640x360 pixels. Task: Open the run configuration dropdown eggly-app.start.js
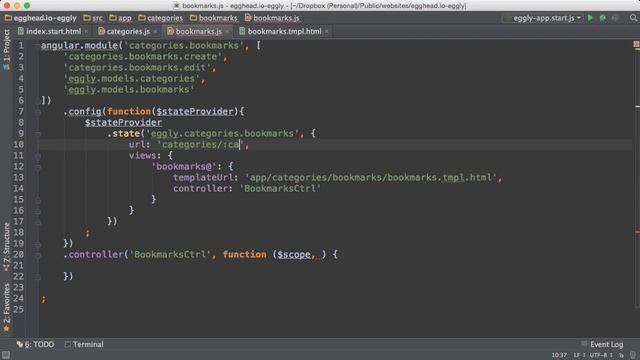click(x=543, y=18)
